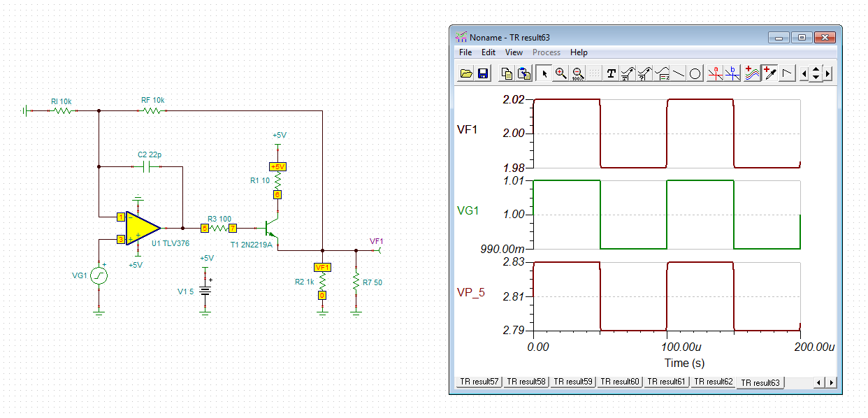
Task: Switch to the TR result62 tab
Action: 714,382
